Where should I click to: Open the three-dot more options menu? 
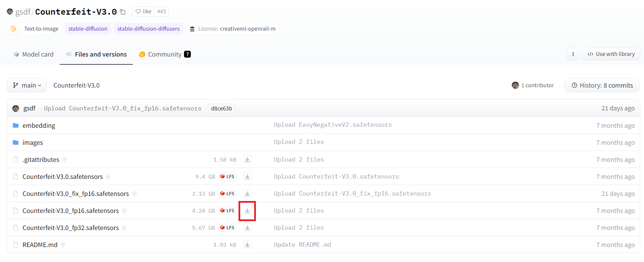click(573, 54)
